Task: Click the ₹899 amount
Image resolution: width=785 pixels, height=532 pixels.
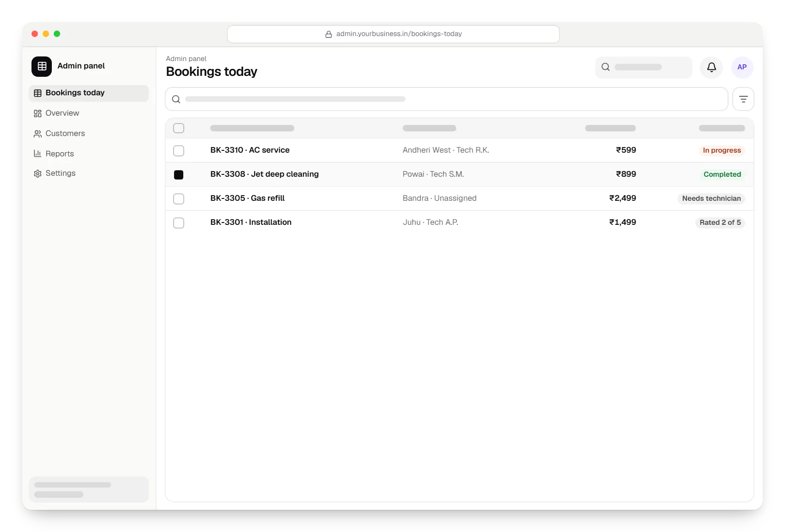Action: click(x=626, y=174)
